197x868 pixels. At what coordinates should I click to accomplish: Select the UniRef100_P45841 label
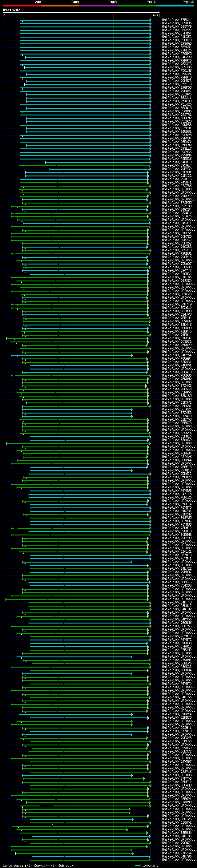177,182
